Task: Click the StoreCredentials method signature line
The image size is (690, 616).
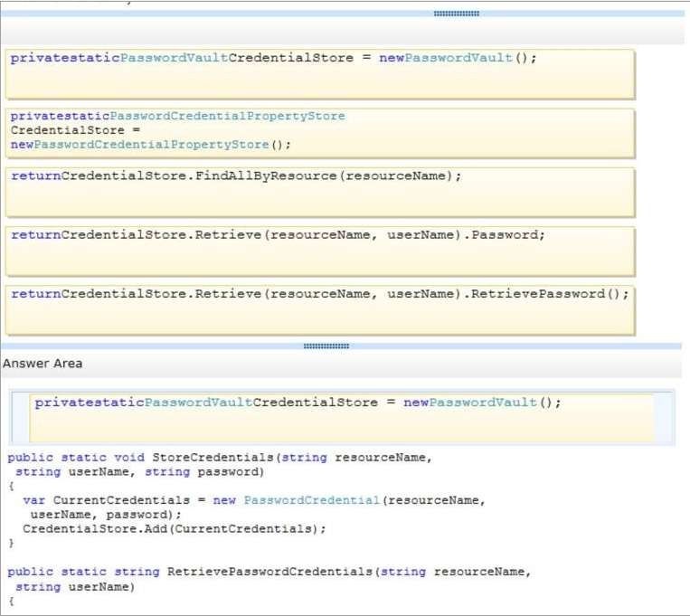Action: (x=220, y=458)
